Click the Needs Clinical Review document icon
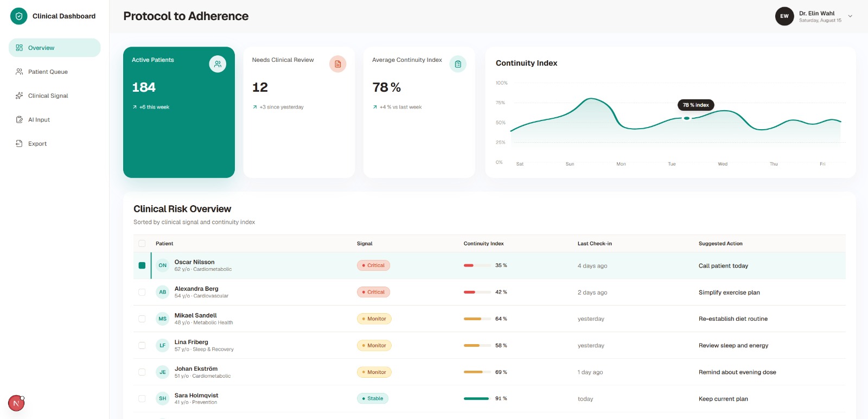This screenshot has height=419, width=868. pos(337,64)
